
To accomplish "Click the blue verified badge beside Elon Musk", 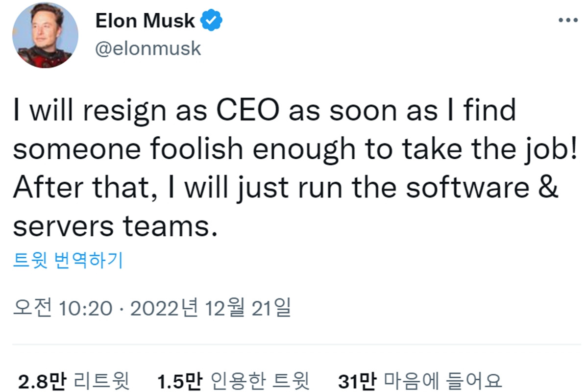I will coord(212,20).
